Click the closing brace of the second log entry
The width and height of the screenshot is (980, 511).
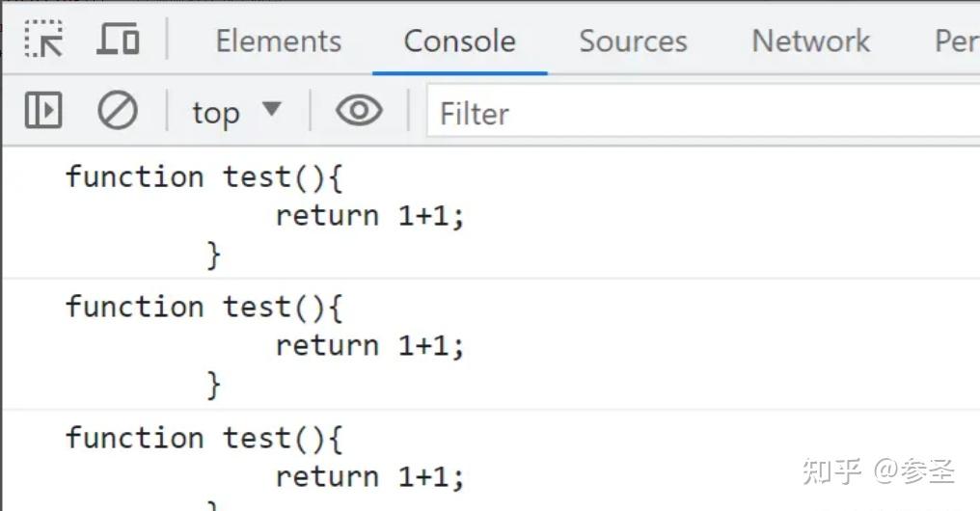point(213,385)
